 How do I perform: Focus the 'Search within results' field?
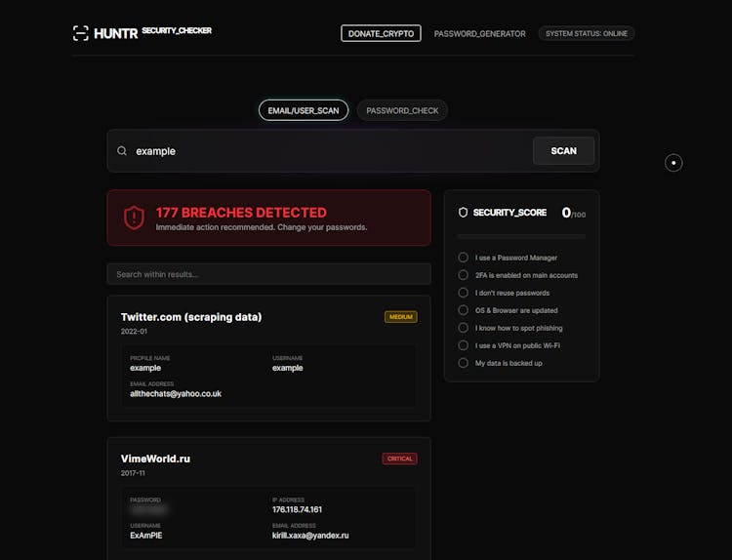click(x=268, y=274)
